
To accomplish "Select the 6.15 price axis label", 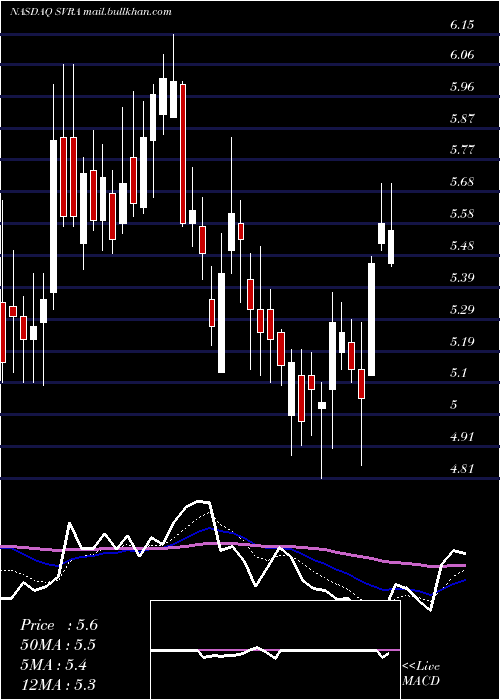I will click(462, 25).
